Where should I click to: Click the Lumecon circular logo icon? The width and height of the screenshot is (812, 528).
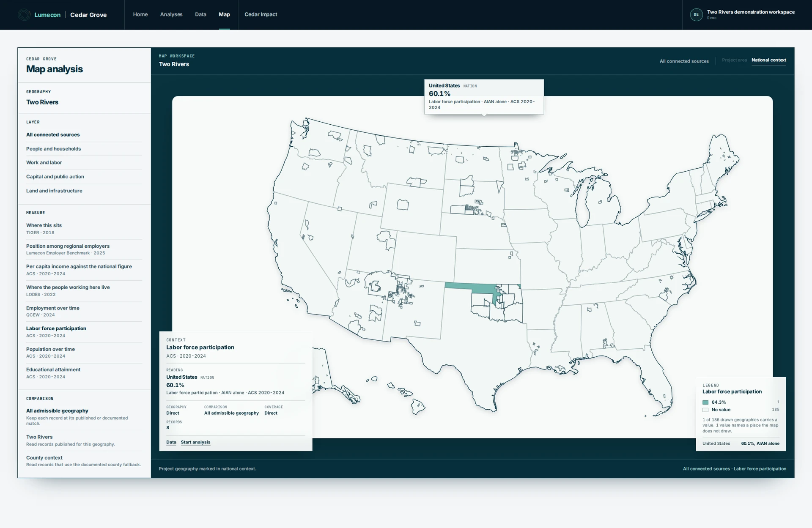24,15
